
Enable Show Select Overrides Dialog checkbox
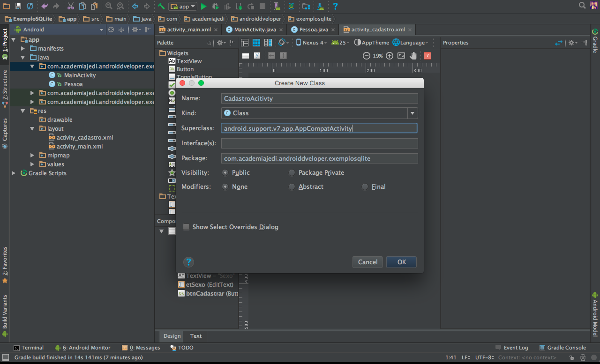pyautogui.click(x=187, y=227)
